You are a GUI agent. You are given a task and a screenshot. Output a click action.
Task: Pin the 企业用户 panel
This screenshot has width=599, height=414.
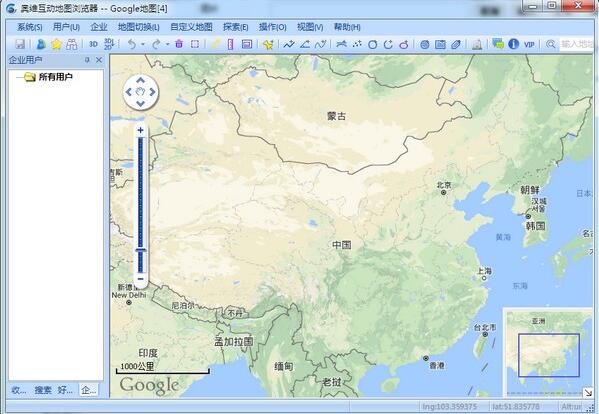click(x=87, y=60)
